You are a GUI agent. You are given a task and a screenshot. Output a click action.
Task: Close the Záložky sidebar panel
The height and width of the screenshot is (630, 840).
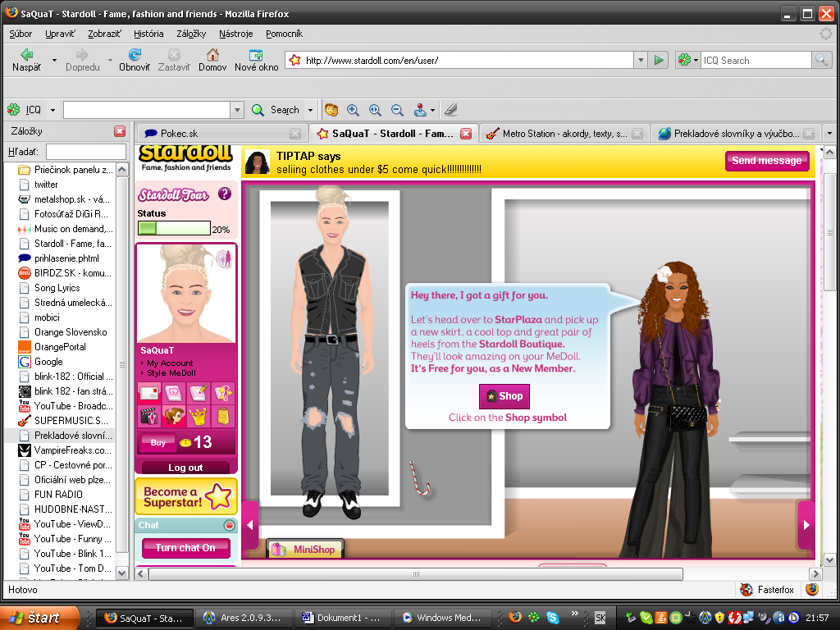tap(120, 131)
